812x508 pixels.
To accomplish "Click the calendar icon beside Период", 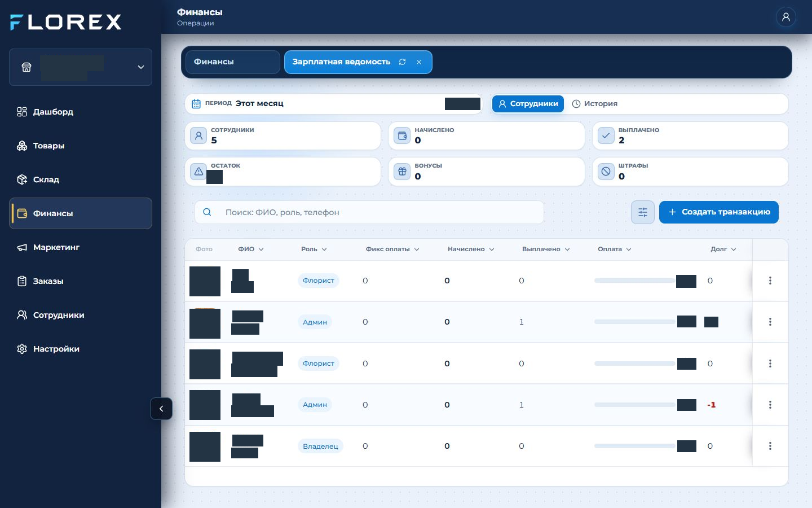I will pyautogui.click(x=196, y=104).
